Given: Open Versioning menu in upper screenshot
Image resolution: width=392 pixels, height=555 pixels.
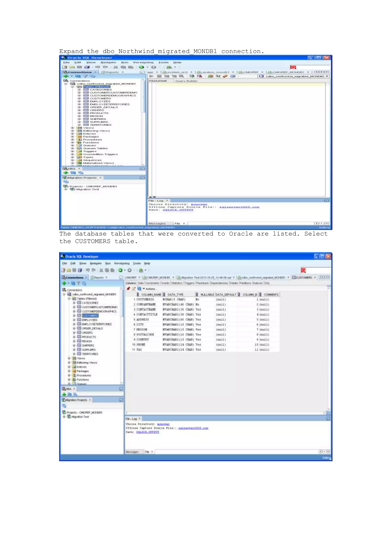Looking at the screenshot, I should click(x=143, y=62).
